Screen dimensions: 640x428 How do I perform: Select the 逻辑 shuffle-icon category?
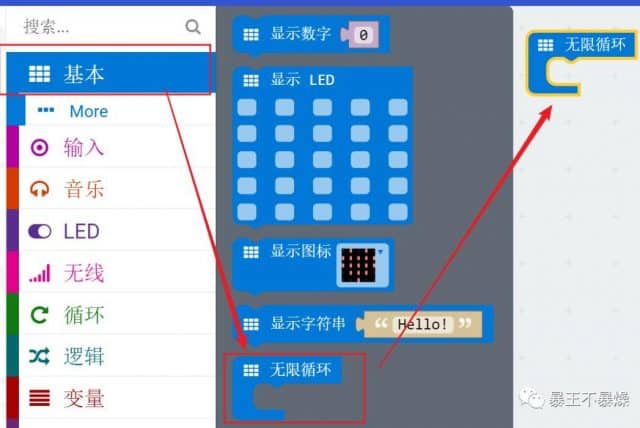tap(40, 357)
